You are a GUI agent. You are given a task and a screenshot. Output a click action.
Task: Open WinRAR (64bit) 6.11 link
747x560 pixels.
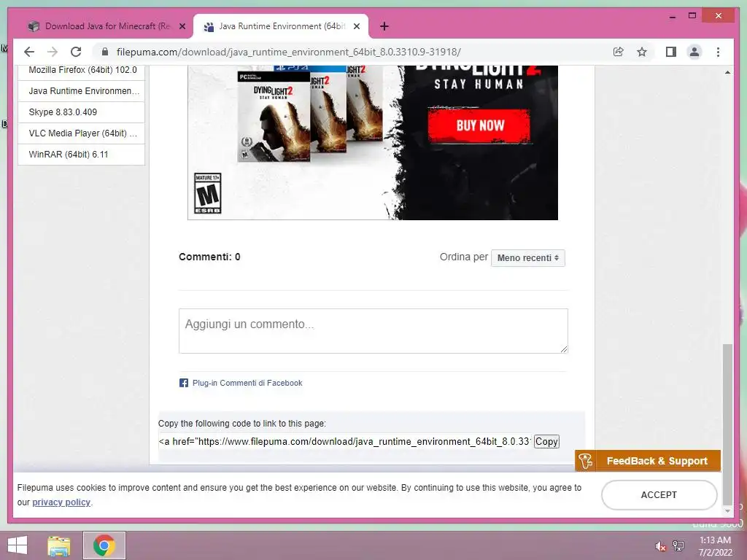coord(82,155)
